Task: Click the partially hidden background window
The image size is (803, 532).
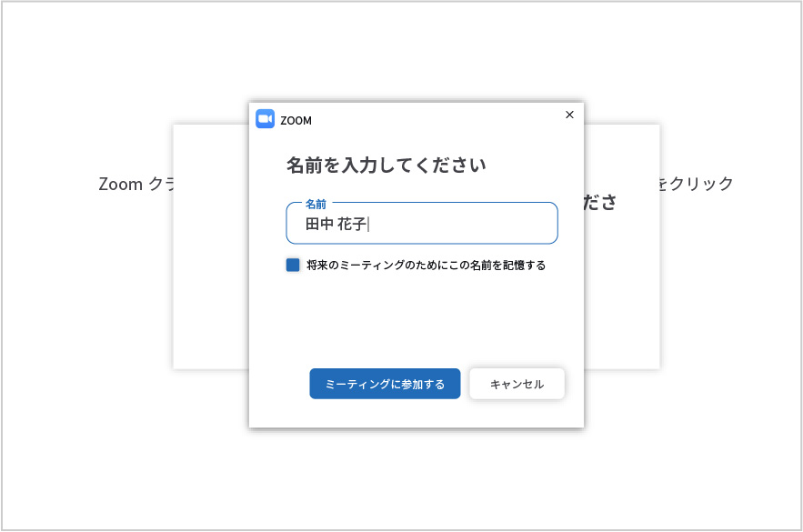Action: click(x=209, y=318)
